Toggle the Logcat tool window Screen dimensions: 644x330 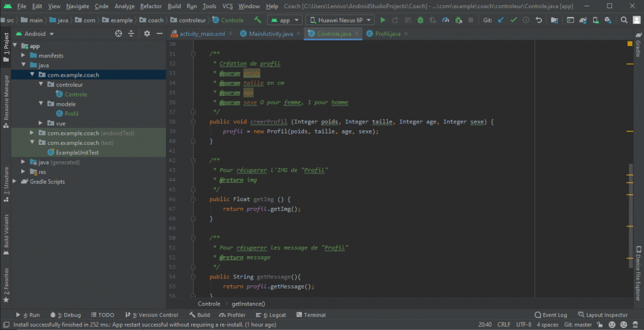pyautogui.click(x=274, y=315)
